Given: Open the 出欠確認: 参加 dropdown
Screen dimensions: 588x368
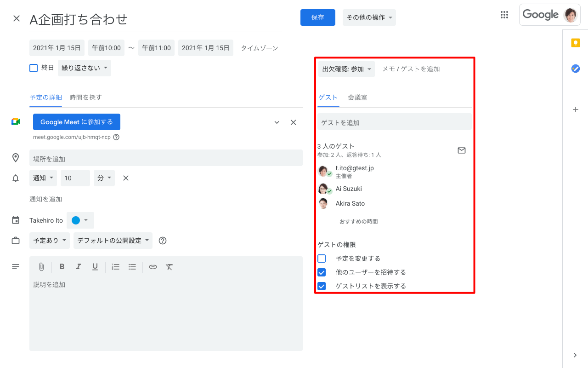Looking at the screenshot, I should 346,69.
